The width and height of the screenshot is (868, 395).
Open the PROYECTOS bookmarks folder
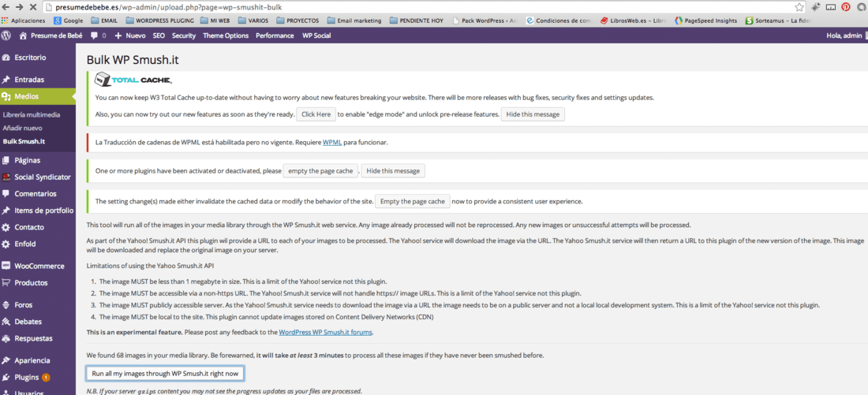point(297,20)
